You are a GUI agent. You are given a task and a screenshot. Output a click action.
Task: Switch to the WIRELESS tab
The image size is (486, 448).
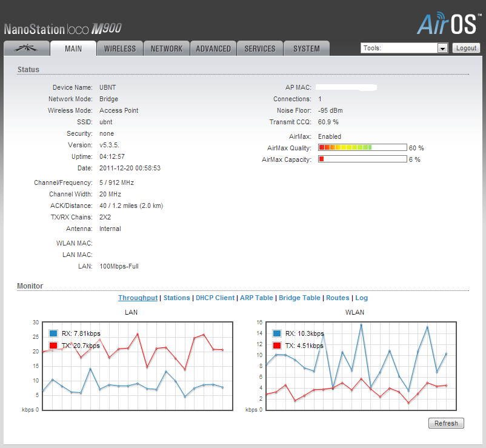pyautogui.click(x=120, y=48)
